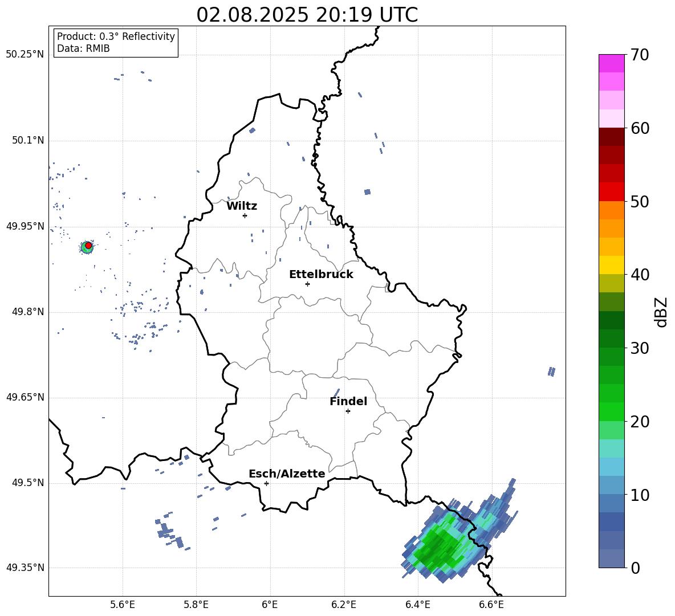
Task: Click the dBZ colorbar axis label
Action: (x=662, y=312)
